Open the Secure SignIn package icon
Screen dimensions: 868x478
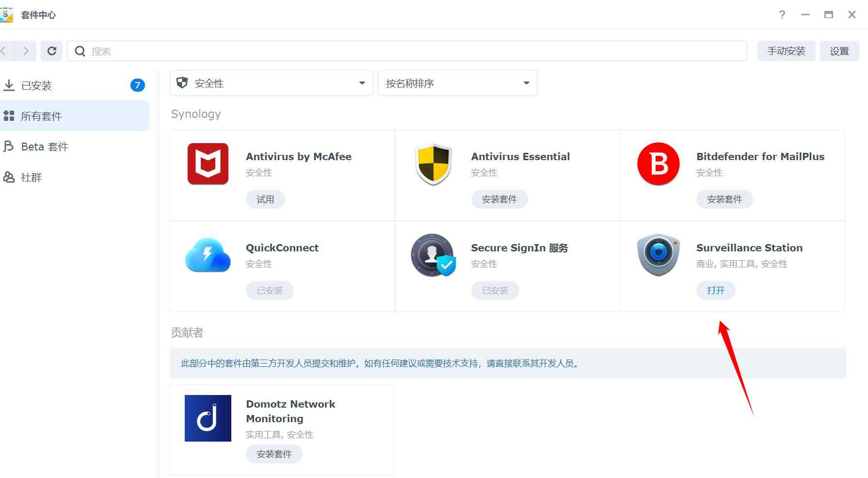click(x=433, y=255)
